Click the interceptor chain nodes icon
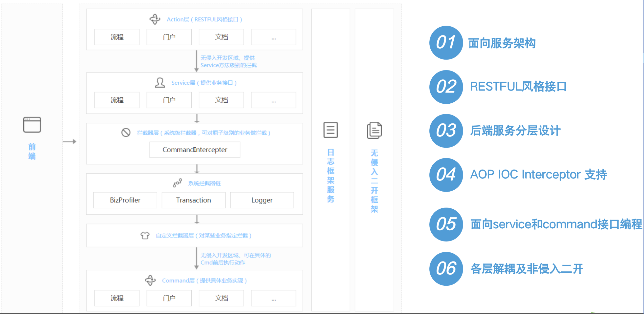 (177, 183)
